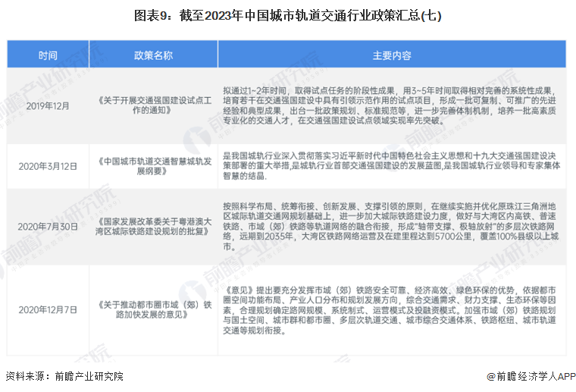Click content paragraph starting 是我国城轨行业深入贯彻
This screenshot has height=392, width=576.
[x=392, y=166]
